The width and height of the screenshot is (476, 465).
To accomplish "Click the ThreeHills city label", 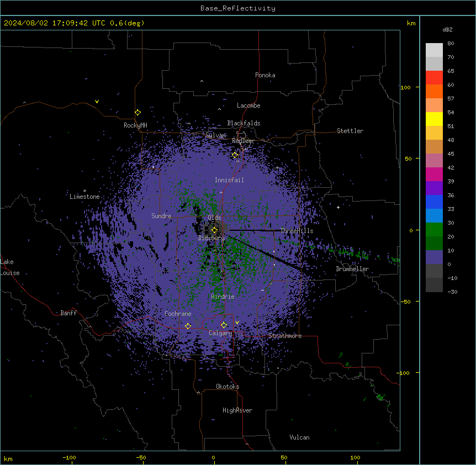I will pos(297,231).
